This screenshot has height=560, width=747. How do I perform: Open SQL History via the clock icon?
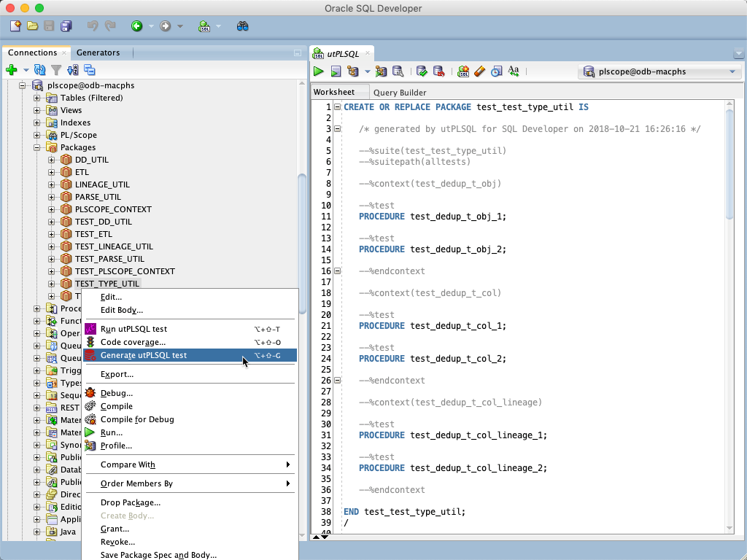point(497,71)
